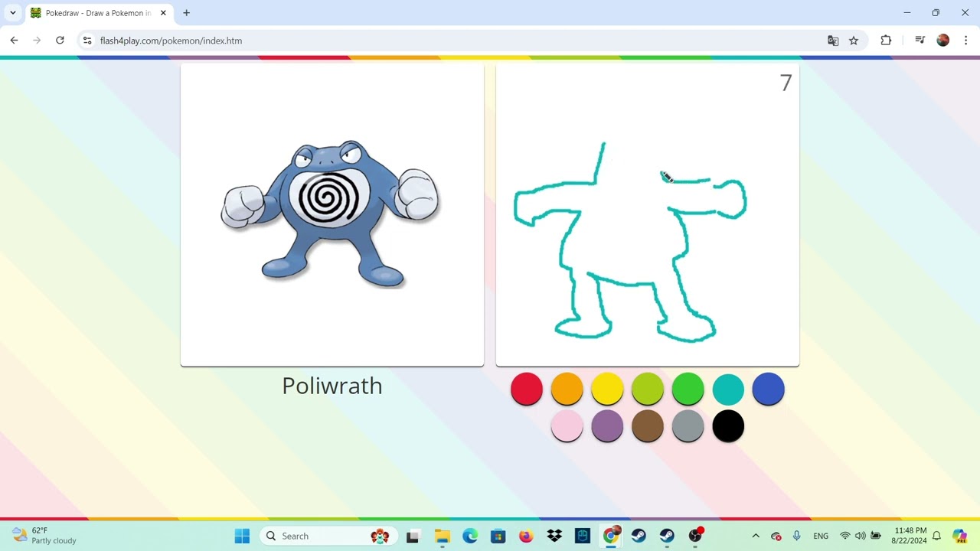Open File Explorer from taskbar

click(442, 536)
